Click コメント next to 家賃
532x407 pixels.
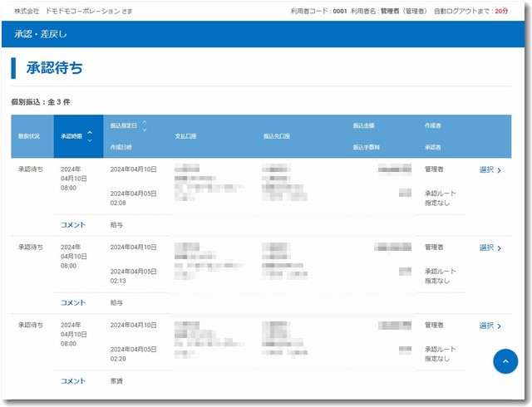[x=73, y=381]
